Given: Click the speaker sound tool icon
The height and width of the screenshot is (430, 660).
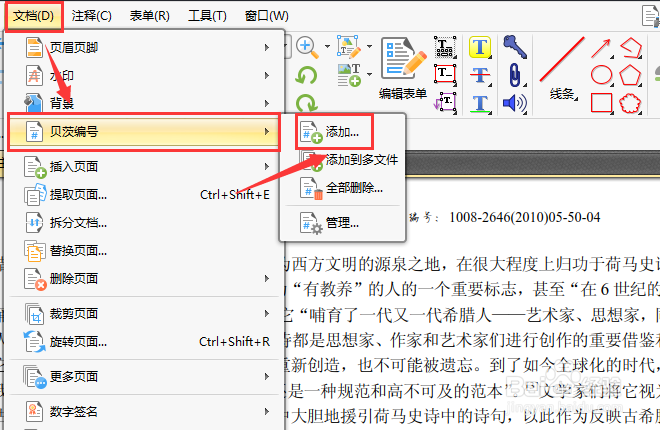Looking at the screenshot, I should click(515, 103).
